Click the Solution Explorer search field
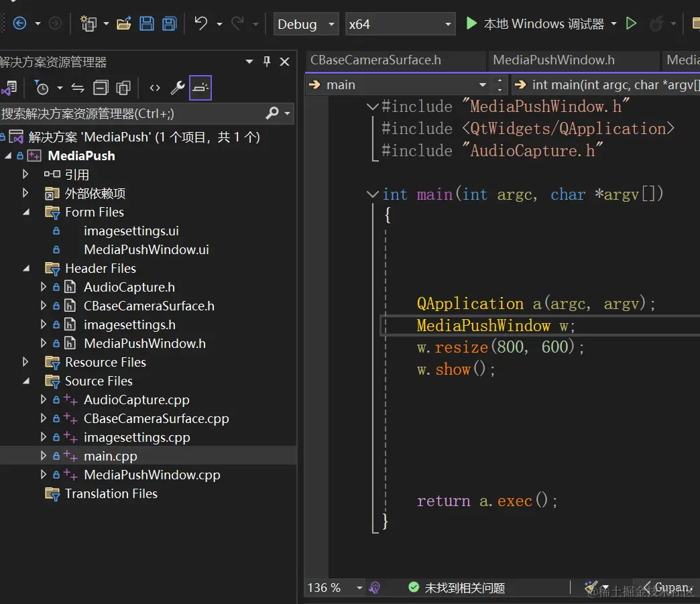700x604 pixels. 131,113
